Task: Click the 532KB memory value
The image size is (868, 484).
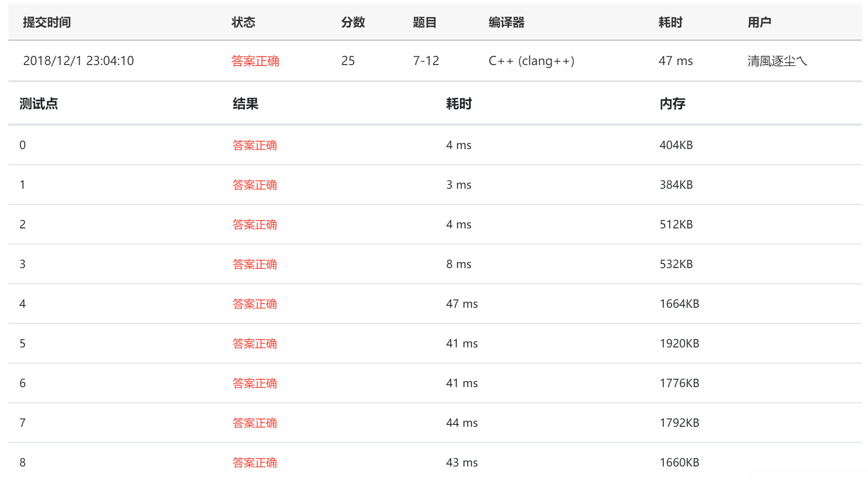Action: click(676, 264)
